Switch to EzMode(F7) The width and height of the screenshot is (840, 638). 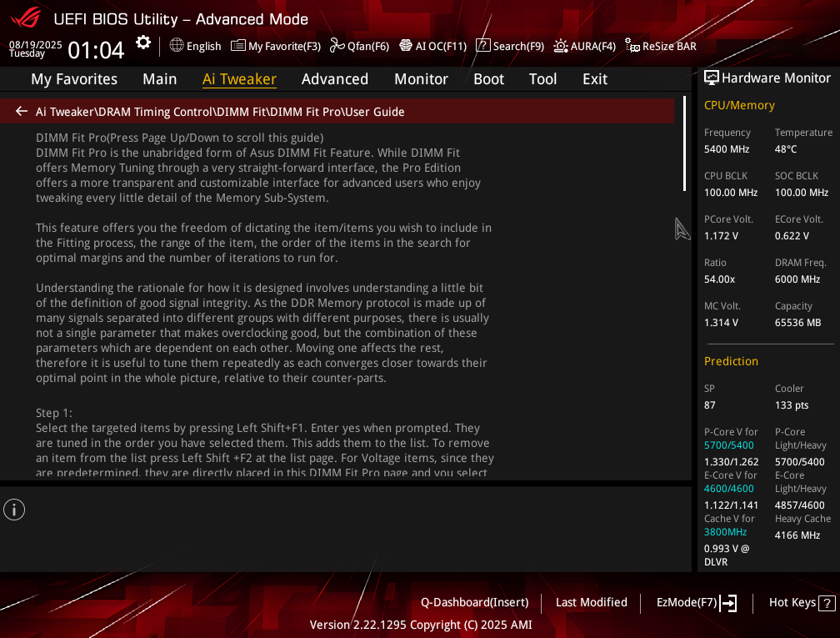tap(687, 602)
